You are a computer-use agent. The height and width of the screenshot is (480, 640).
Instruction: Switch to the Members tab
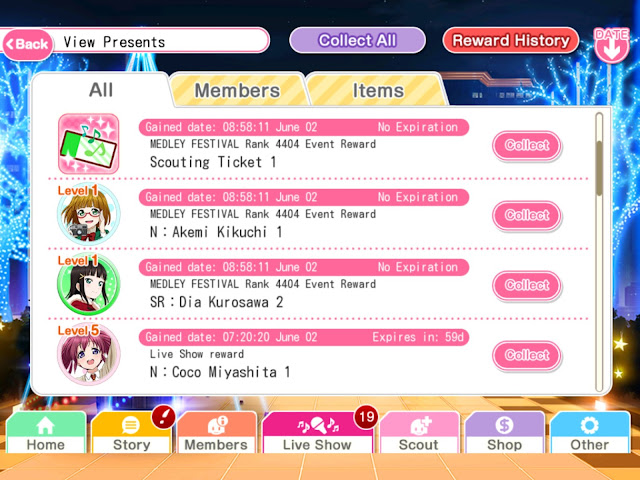tap(237, 90)
